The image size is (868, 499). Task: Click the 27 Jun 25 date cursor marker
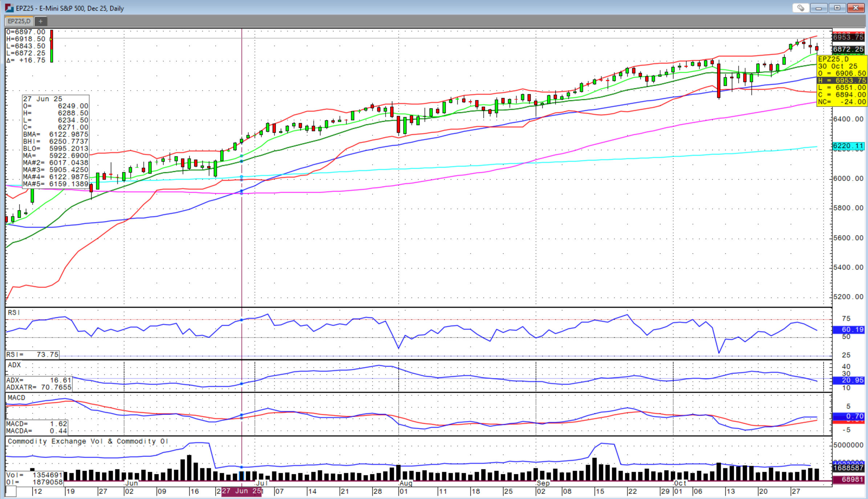click(241, 491)
